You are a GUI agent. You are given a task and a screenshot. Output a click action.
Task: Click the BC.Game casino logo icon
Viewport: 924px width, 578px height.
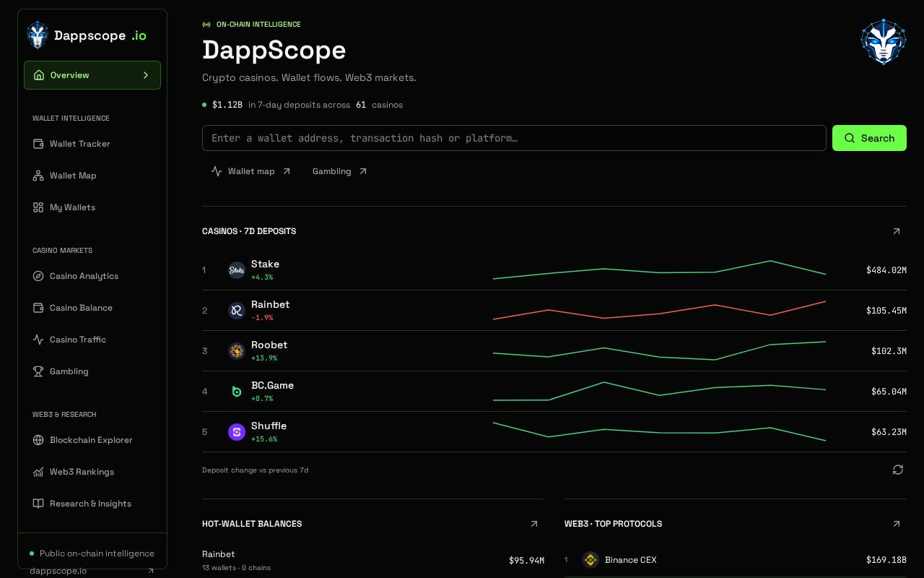(237, 392)
